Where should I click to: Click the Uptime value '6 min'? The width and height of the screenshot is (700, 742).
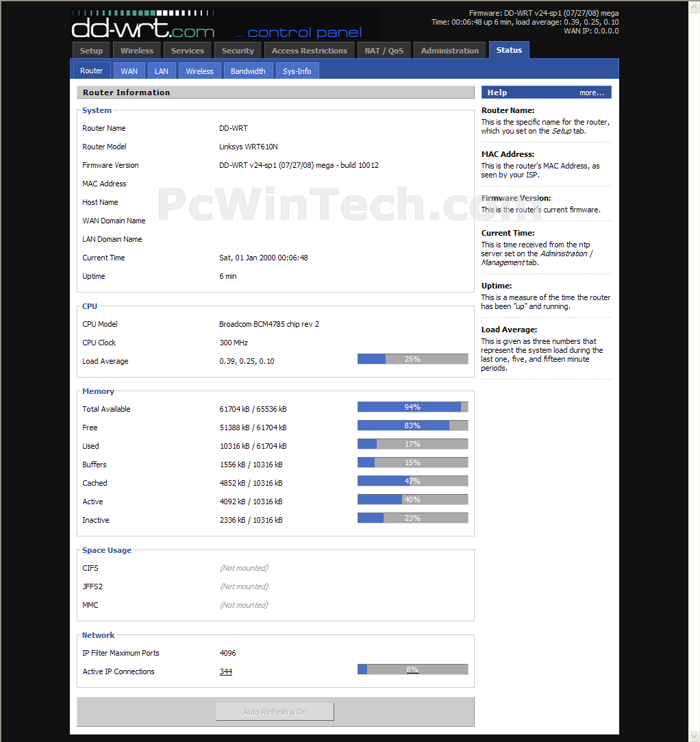[x=228, y=276]
